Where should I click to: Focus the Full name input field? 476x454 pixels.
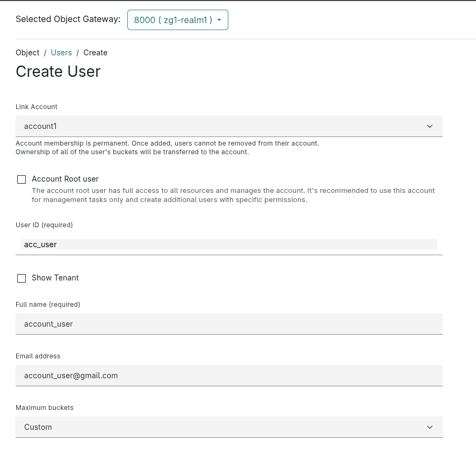point(229,323)
